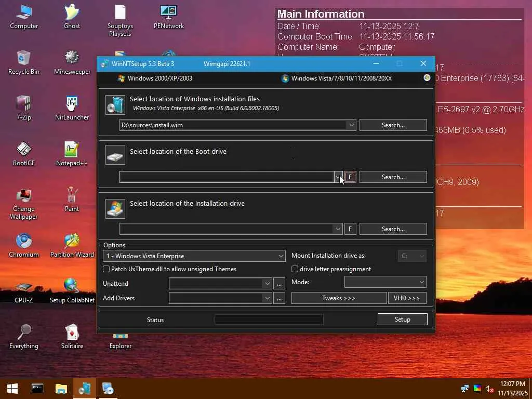Expand the Boot drive location dropdown
This screenshot has width=532, height=399.
338,177
